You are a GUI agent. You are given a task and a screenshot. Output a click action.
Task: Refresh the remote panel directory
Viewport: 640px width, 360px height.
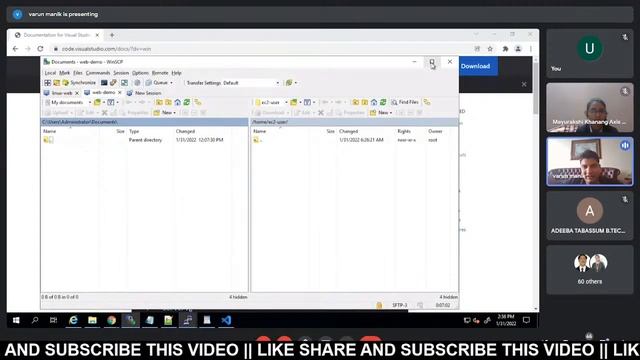(383, 102)
